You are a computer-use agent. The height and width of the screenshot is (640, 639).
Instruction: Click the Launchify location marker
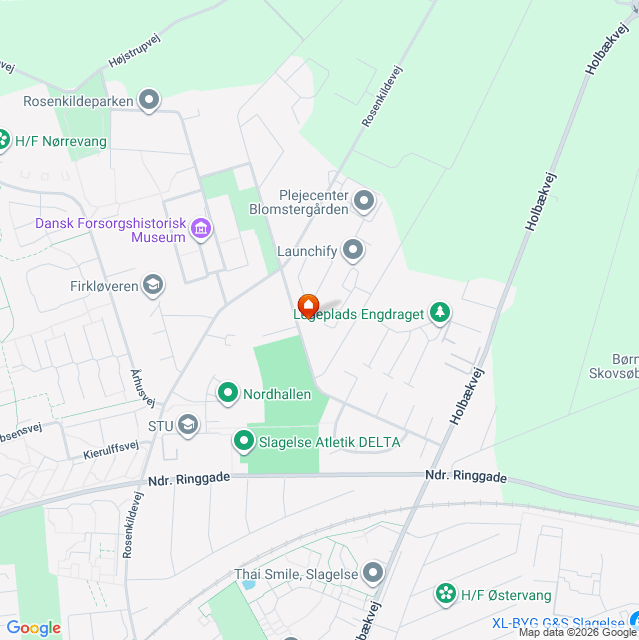click(353, 250)
